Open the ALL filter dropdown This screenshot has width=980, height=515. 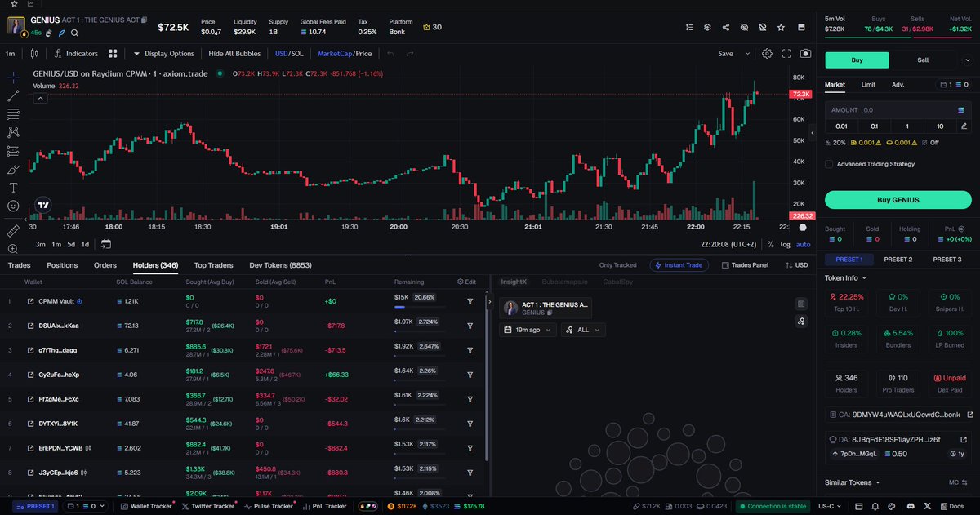583,330
